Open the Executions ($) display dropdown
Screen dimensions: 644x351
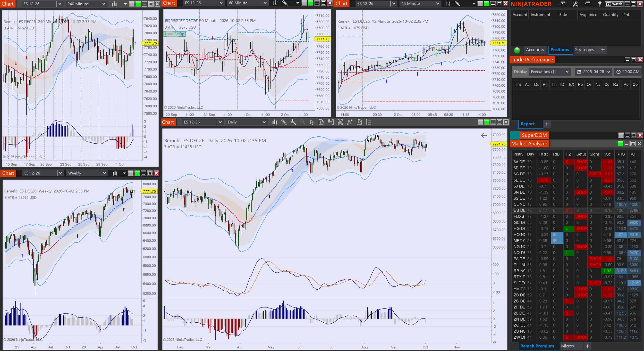(550, 72)
